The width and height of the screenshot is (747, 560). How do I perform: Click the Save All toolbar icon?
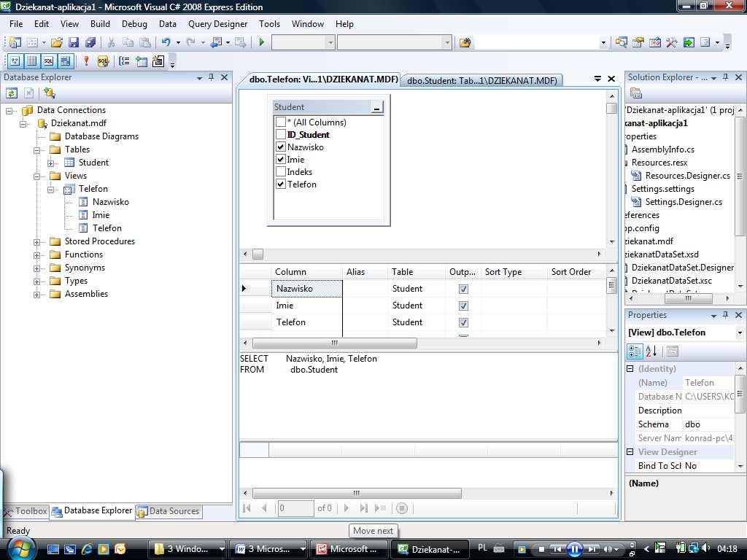(90, 43)
